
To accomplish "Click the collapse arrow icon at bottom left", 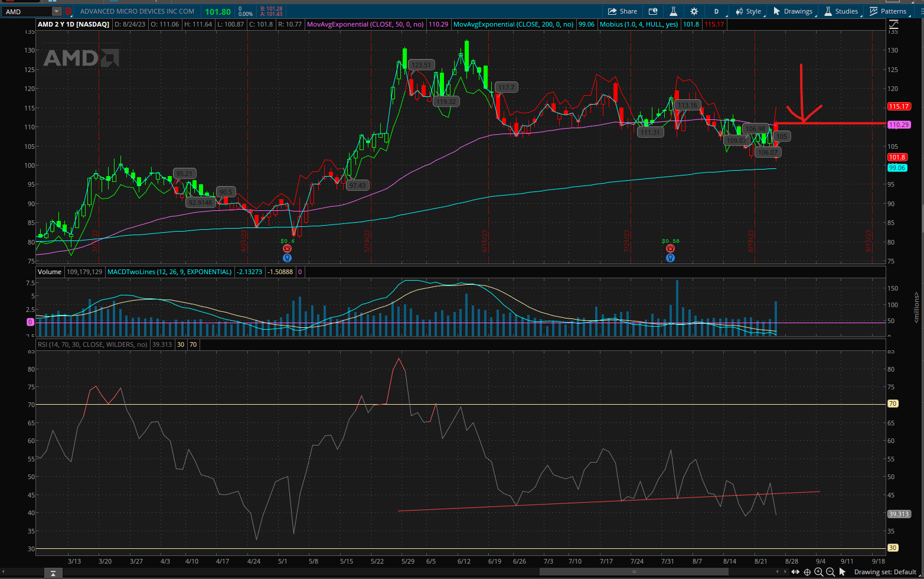I will click(53, 573).
